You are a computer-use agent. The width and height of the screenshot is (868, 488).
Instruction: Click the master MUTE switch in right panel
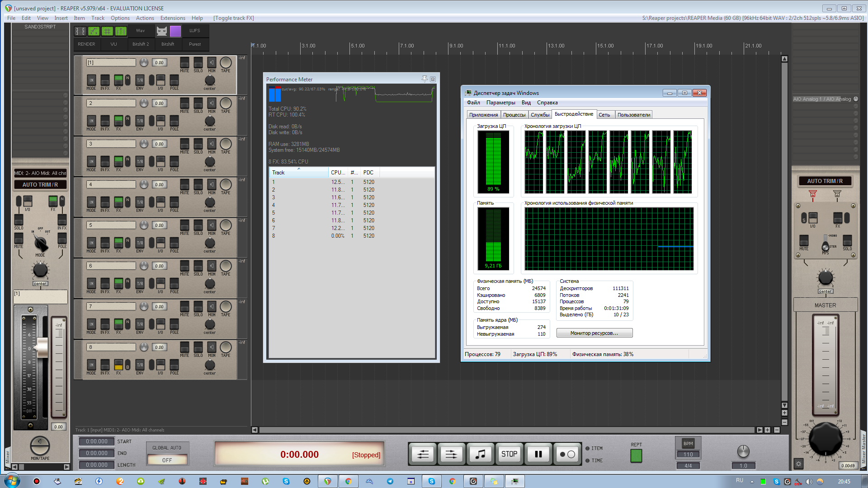(x=804, y=240)
